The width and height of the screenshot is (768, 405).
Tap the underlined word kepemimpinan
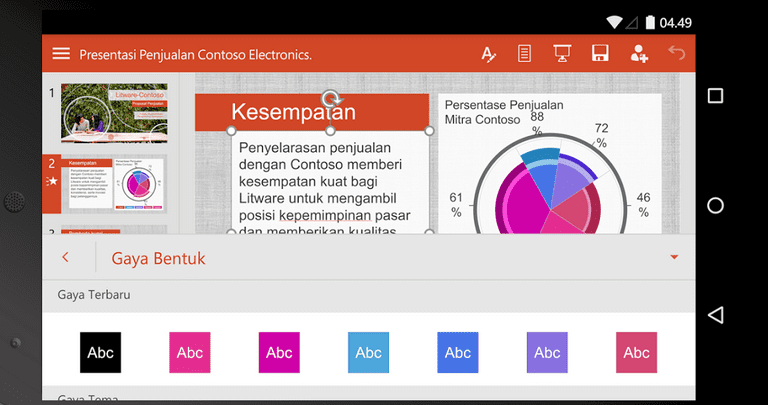(324, 215)
